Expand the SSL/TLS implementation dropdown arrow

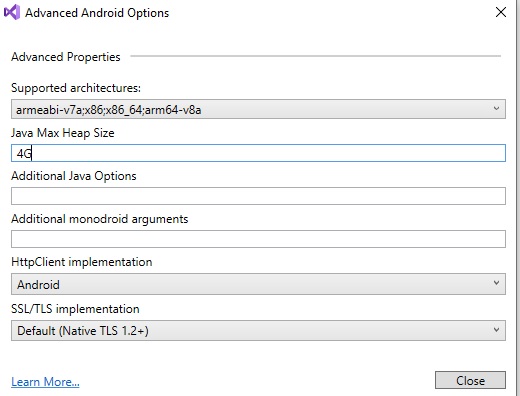tap(496, 330)
